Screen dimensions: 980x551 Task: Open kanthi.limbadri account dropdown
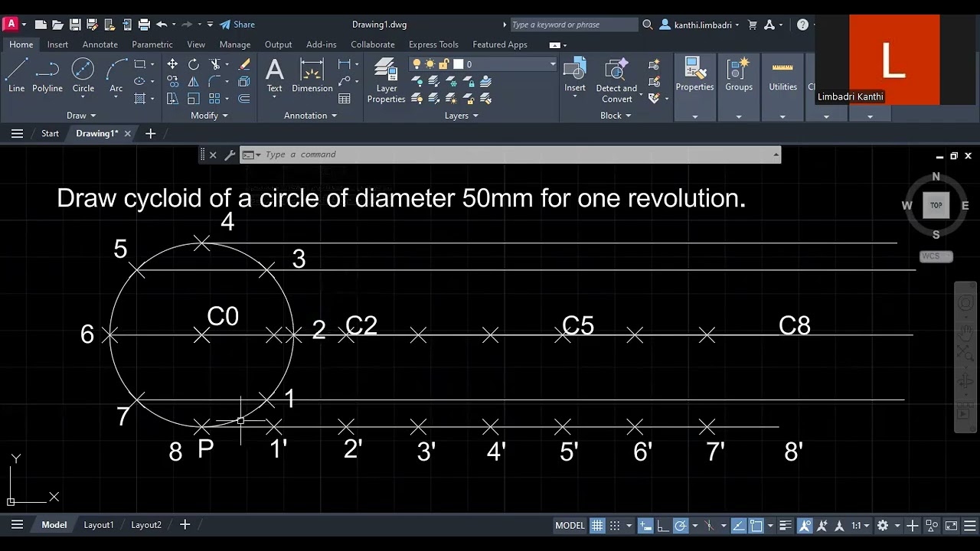[x=700, y=24]
